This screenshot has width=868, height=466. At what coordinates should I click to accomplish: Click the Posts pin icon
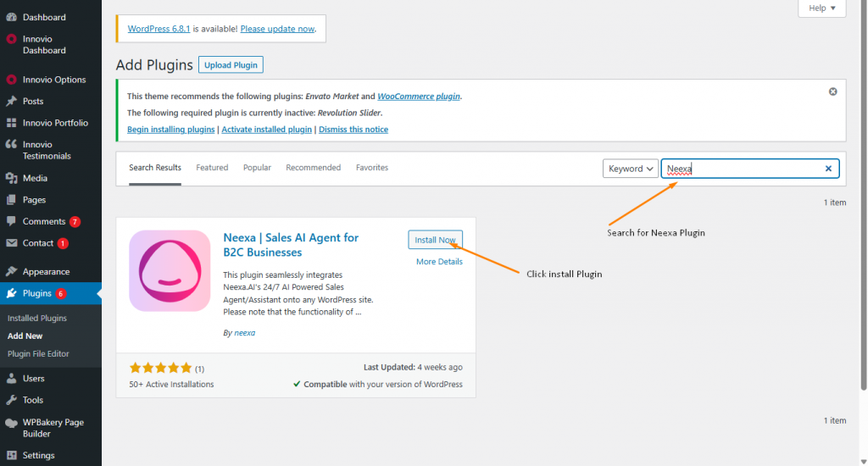click(x=12, y=101)
